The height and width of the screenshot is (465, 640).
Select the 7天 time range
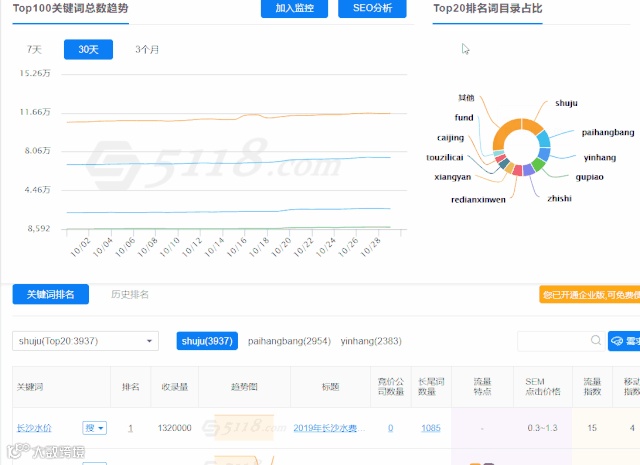click(34, 49)
